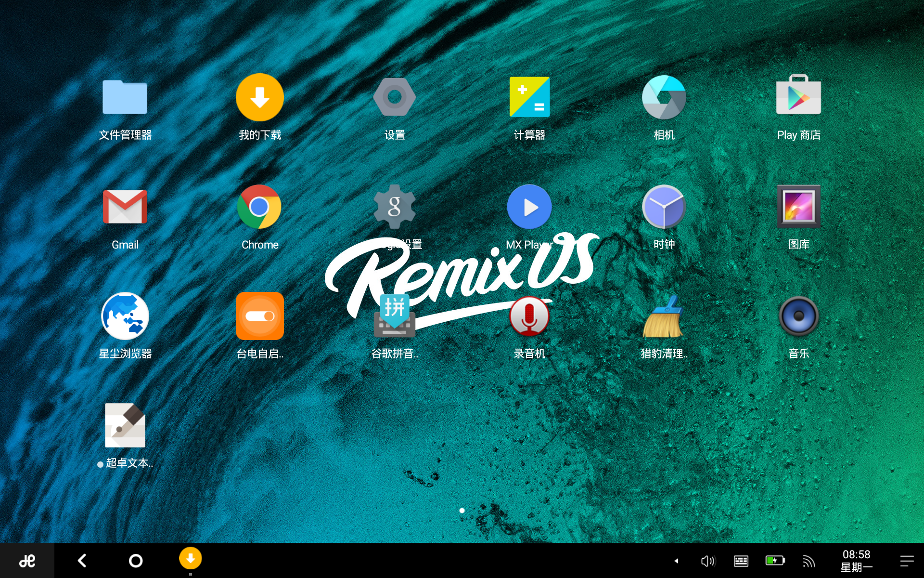Open the notification panel menu icon

tap(907, 561)
